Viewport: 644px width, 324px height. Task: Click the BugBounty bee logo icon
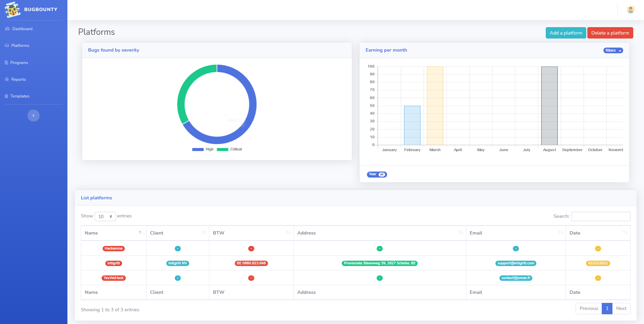pos(13,10)
